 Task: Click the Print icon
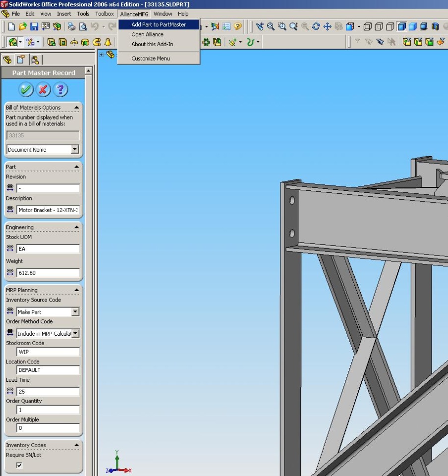(71, 27)
